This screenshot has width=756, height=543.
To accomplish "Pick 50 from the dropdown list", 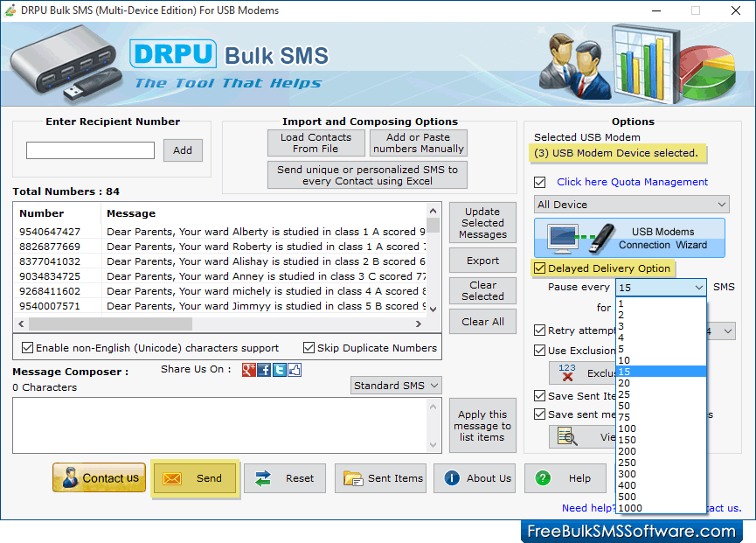I will pos(661,406).
